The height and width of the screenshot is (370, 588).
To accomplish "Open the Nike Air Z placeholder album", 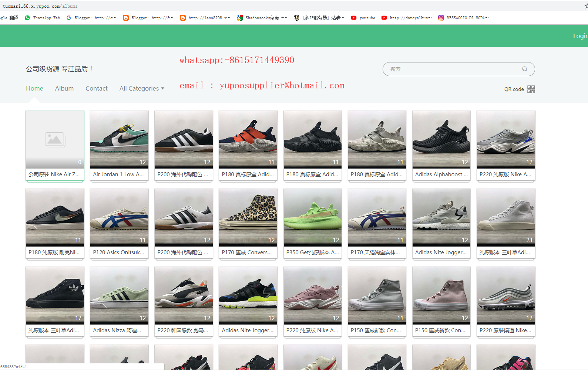I will coord(55,146).
